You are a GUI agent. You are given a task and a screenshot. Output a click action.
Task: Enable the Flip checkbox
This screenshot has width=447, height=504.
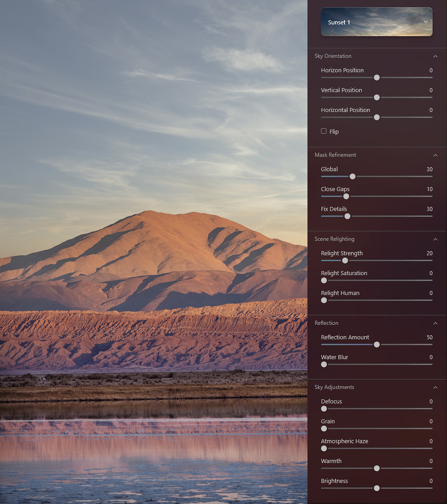[324, 131]
